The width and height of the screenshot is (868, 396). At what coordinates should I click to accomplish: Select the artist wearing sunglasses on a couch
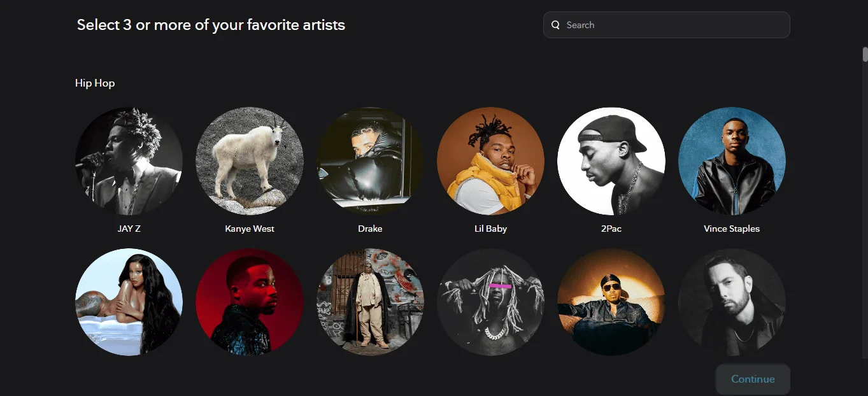(x=611, y=302)
